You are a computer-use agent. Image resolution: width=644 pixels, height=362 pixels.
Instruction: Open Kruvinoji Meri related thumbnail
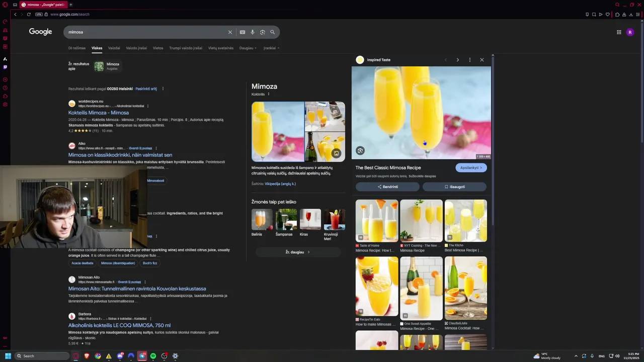pos(335,220)
